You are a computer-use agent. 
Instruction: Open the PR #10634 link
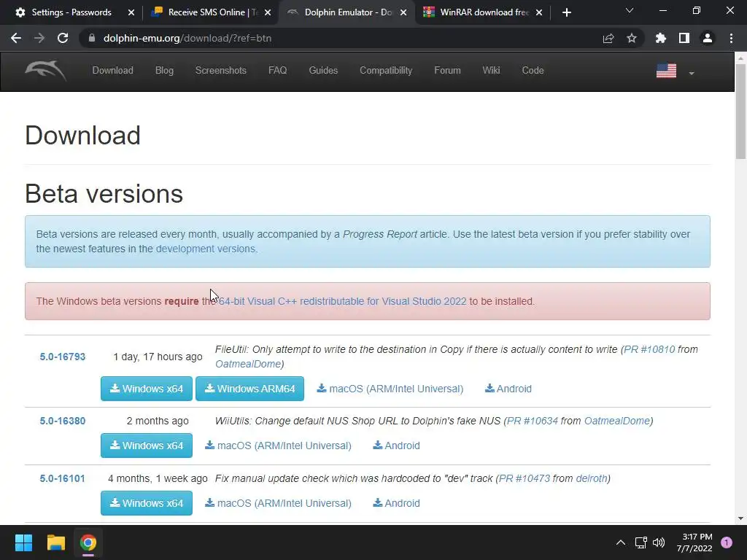[x=532, y=421]
